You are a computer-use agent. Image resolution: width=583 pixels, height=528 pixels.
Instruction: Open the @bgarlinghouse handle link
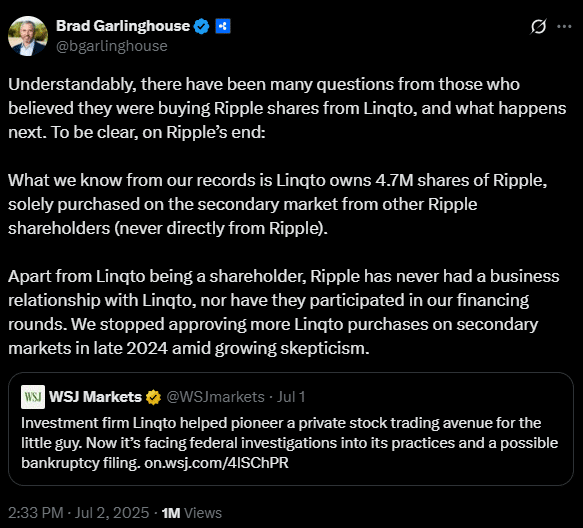(112, 46)
